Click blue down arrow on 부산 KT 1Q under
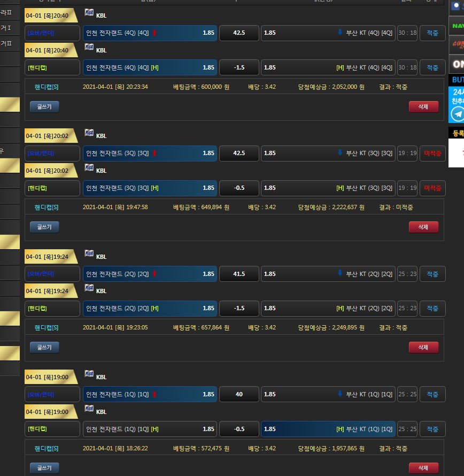464x476 pixels. pyautogui.click(x=339, y=394)
